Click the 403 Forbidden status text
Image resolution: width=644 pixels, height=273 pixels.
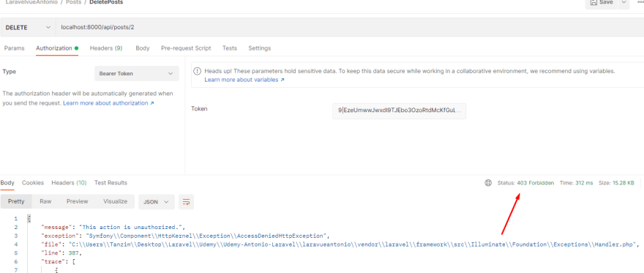[536, 183]
